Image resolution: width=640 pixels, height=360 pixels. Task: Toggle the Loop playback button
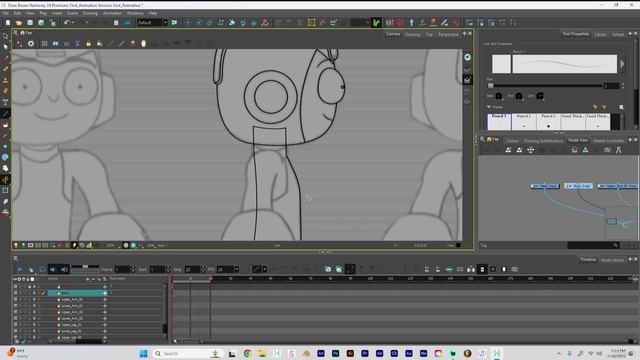(42, 269)
